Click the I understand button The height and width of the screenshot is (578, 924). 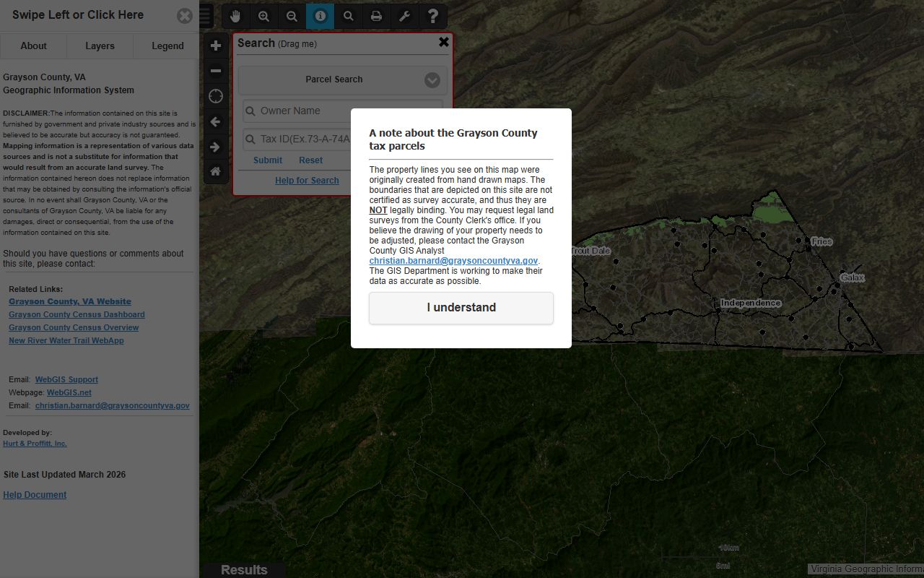(x=461, y=308)
